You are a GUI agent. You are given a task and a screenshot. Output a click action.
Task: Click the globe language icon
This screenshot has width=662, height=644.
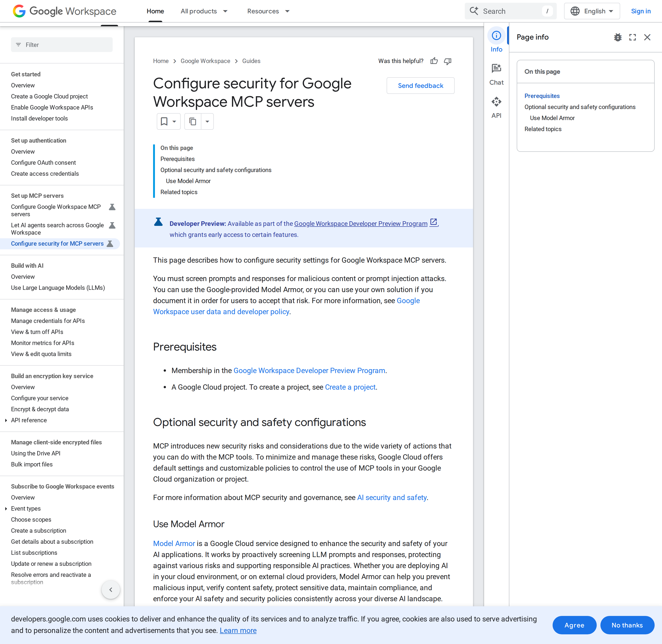(x=575, y=11)
